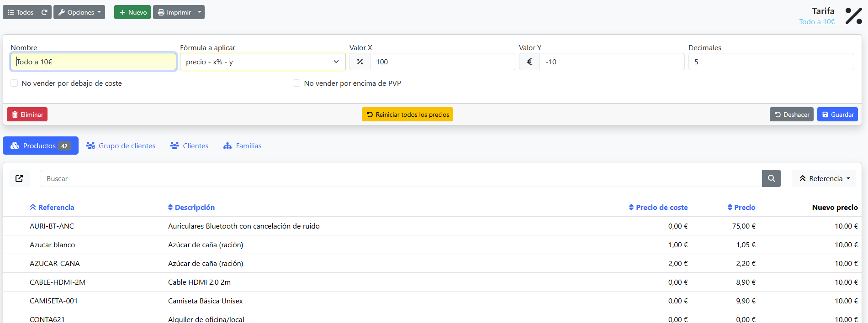Click Reiniciar todos los precios
Image resolution: width=868 pixels, height=323 pixels.
(x=408, y=115)
